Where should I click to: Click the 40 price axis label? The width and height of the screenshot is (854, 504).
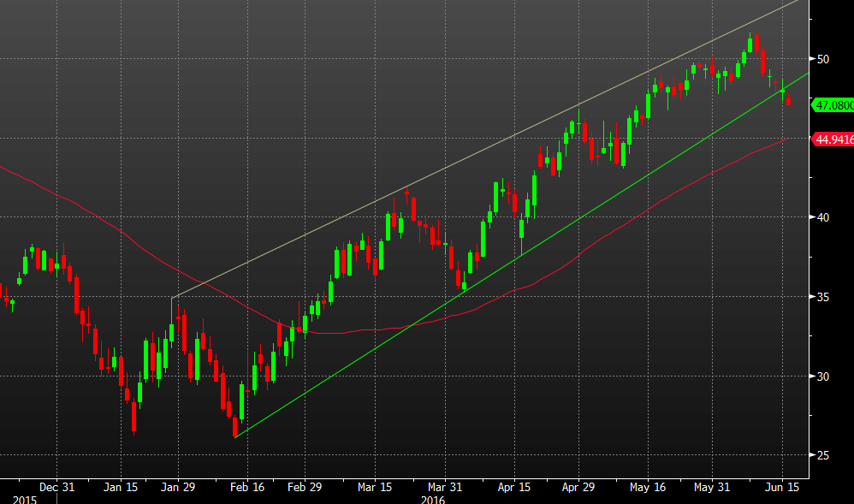[823, 217]
